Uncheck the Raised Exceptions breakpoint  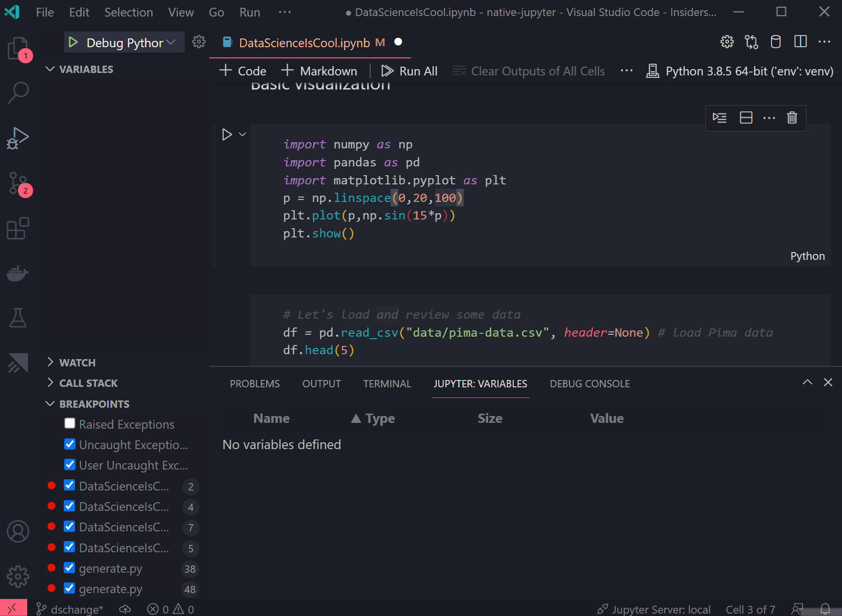point(70,423)
